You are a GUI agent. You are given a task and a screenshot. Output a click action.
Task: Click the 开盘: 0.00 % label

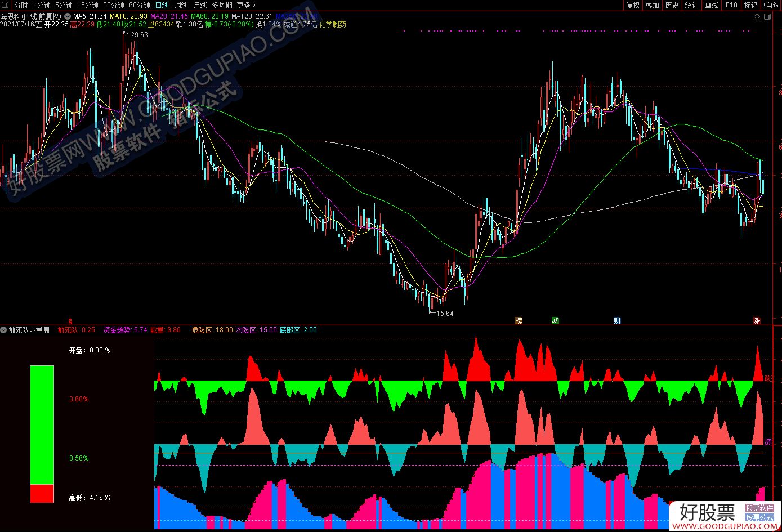click(x=90, y=350)
